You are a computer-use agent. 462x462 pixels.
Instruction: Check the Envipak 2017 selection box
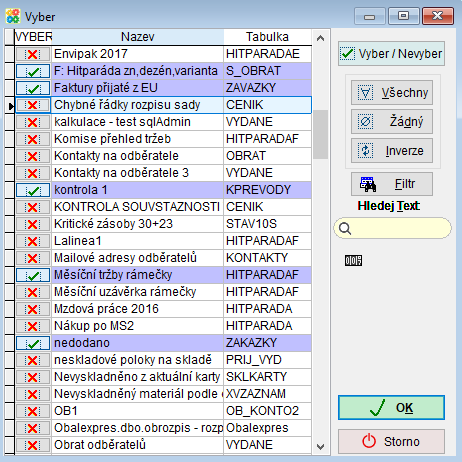(33, 54)
